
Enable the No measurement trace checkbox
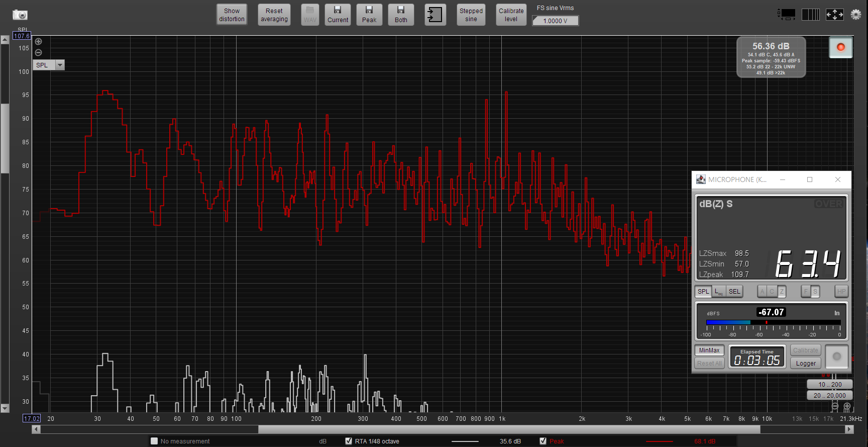[x=154, y=441]
